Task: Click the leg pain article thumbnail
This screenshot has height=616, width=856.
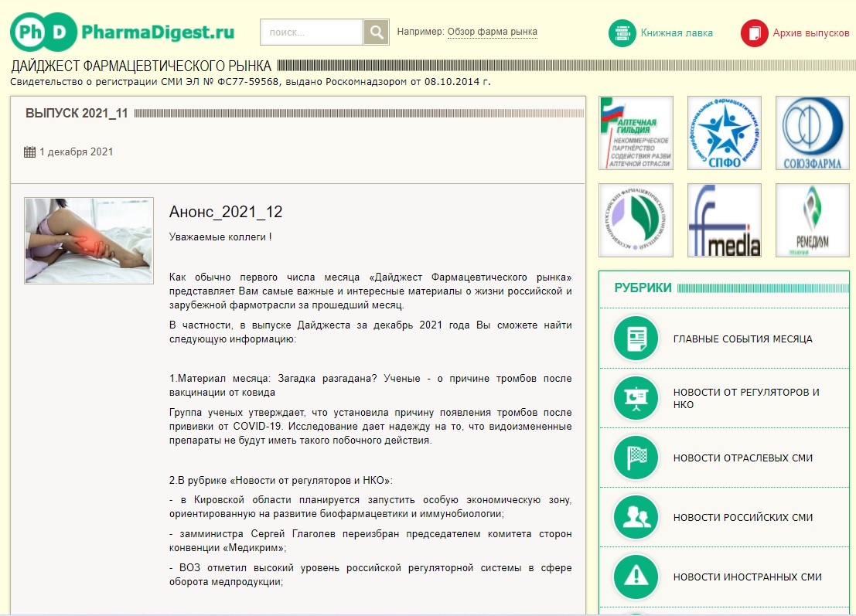Action: (89, 240)
